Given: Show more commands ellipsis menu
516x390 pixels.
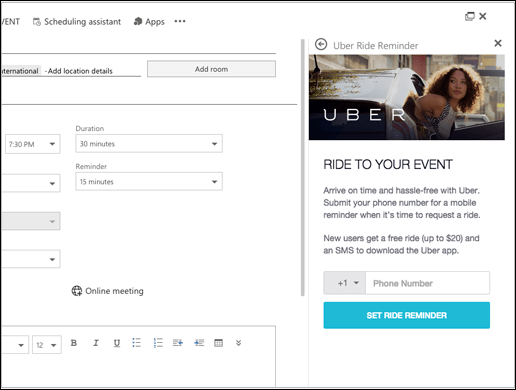Looking at the screenshot, I should (180, 21).
